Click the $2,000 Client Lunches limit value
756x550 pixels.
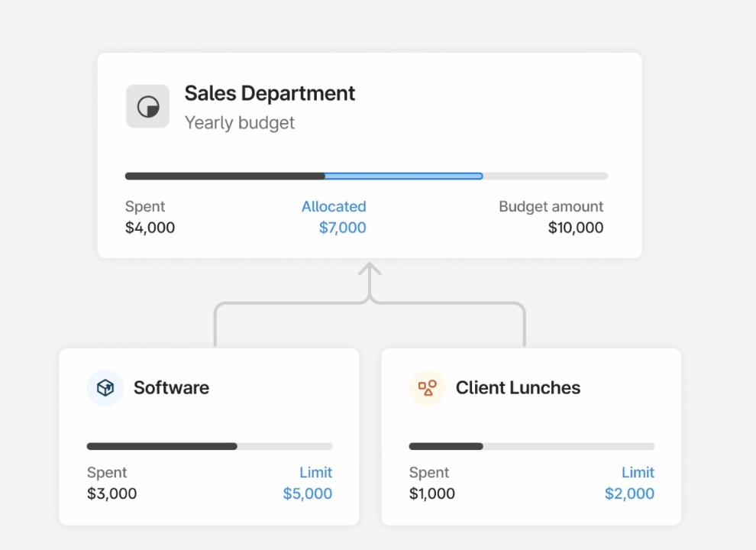click(x=629, y=493)
